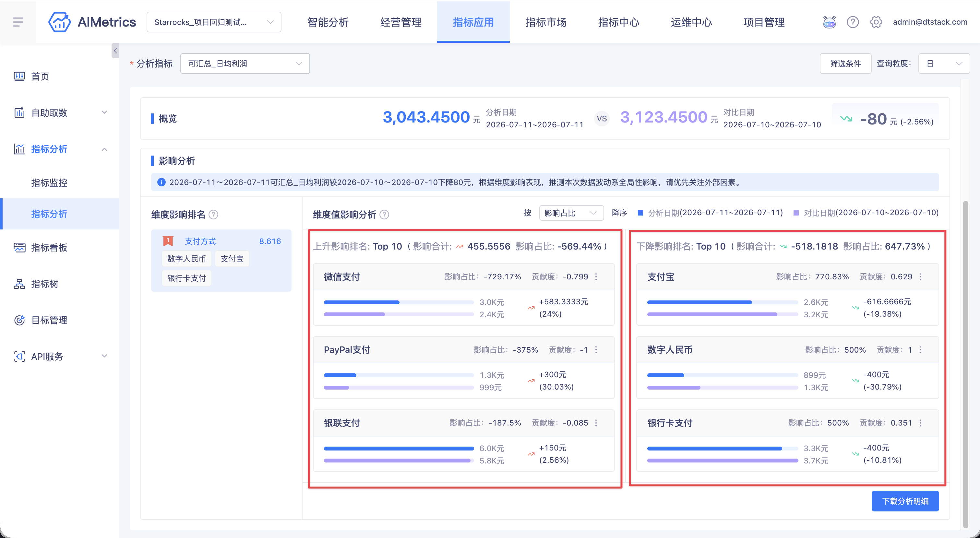The width and height of the screenshot is (980, 538).
Task: Toggle the 分析日期 legend swatch
Action: [640, 213]
